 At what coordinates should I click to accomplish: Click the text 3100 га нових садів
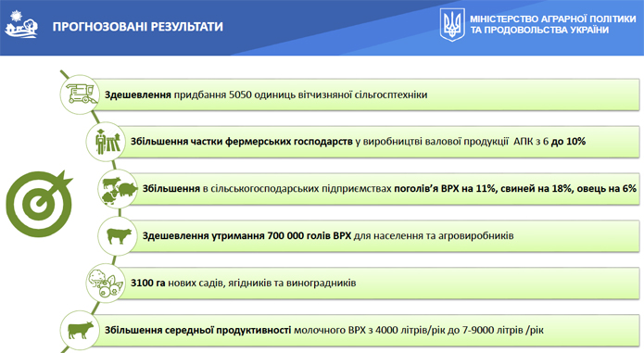tap(177, 284)
